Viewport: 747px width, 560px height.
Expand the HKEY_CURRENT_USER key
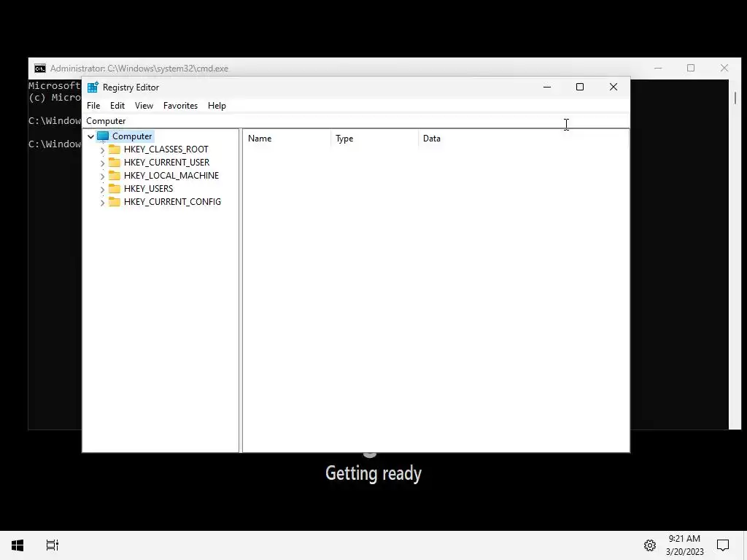coord(102,163)
